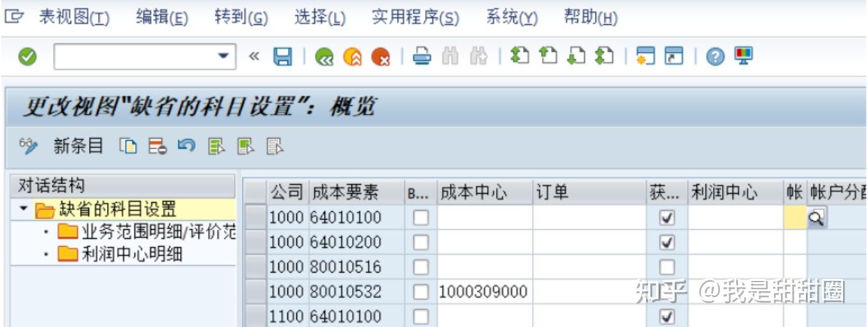868x327 pixels.
Task: Click the 成本要素 column header
Action: pos(356,193)
